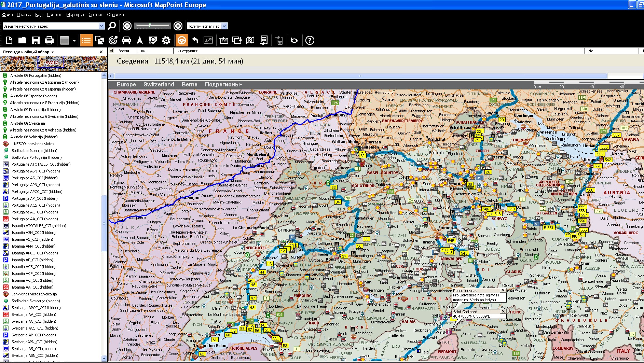Image resolution: width=644 pixels, height=363 pixels.
Task: Select legend item Stellplatze Portugalija (hidden)
Action: pos(37,157)
